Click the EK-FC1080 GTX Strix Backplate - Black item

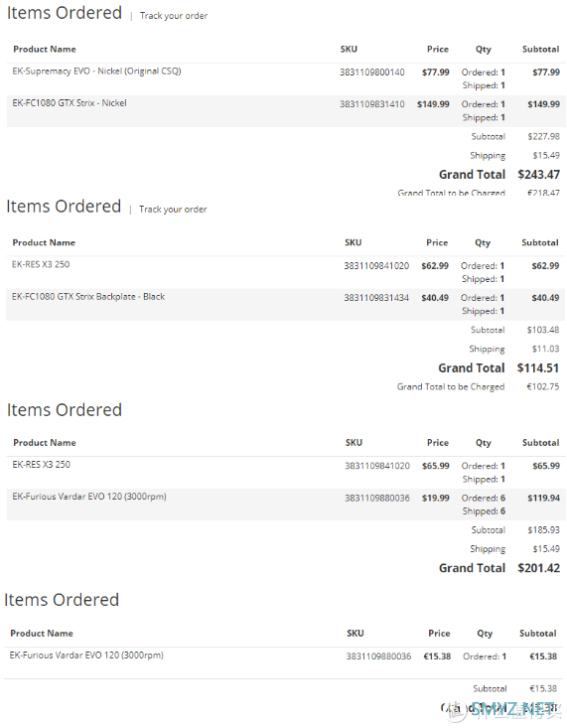point(88,297)
